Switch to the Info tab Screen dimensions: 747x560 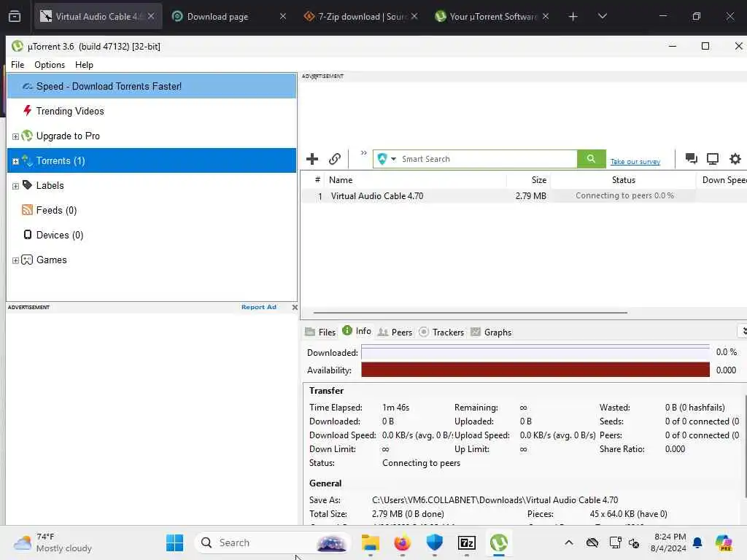[357, 331]
